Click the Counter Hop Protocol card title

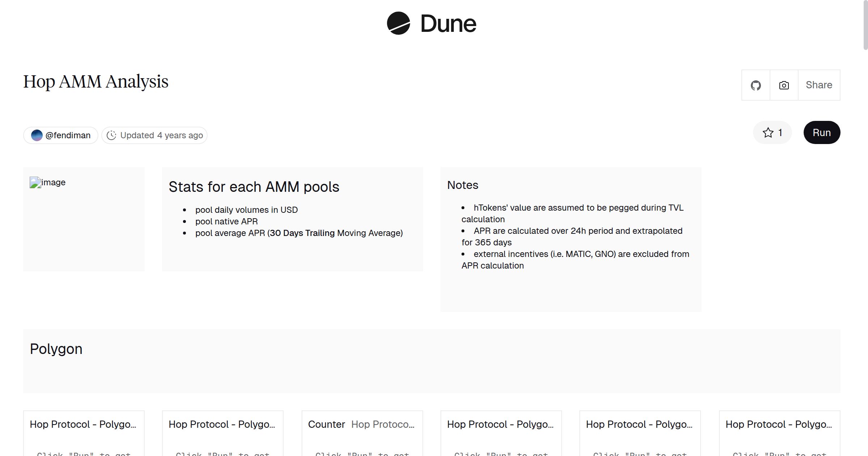pos(361,424)
